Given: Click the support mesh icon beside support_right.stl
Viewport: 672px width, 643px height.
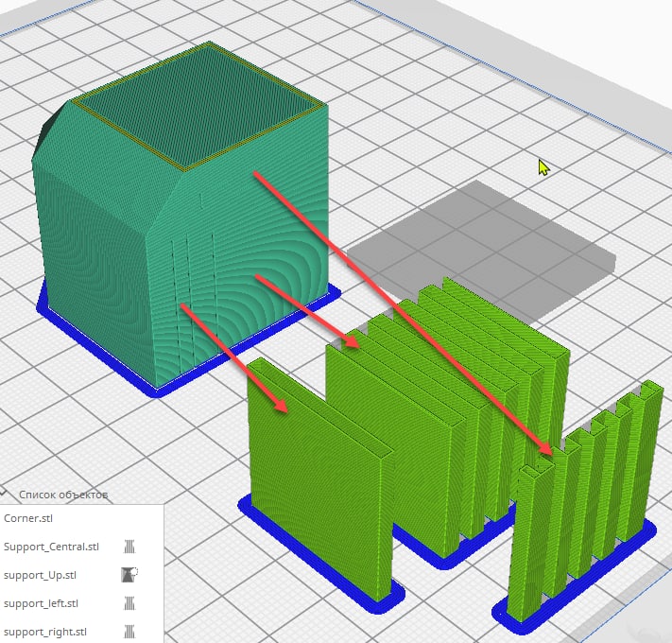Looking at the screenshot, I should 129,632.
